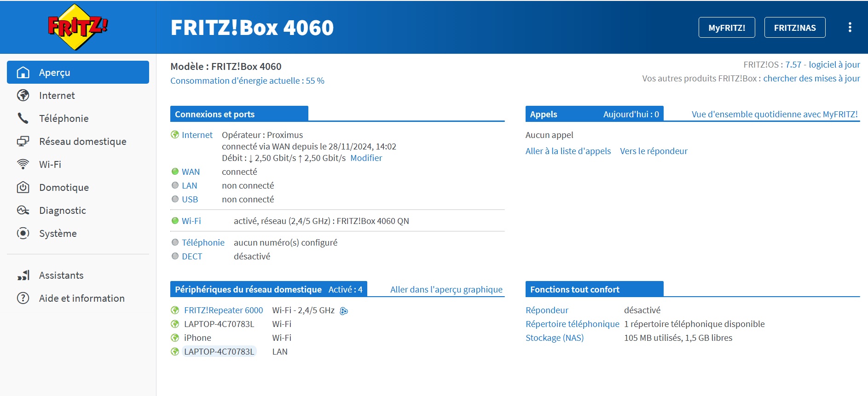This screenshot has width=868, height=396.
Task: Open the Domotique sidebar menu
Action: 78,187
